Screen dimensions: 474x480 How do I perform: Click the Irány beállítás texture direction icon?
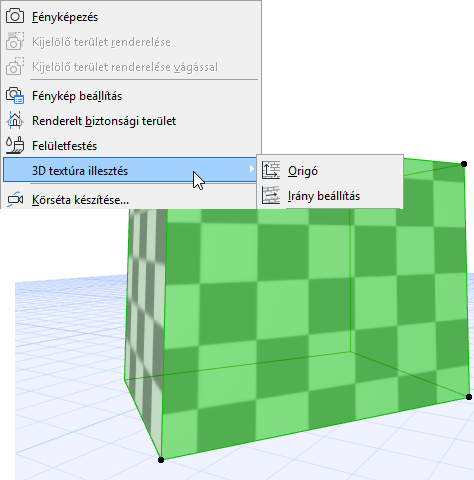(x=271, y=196)
